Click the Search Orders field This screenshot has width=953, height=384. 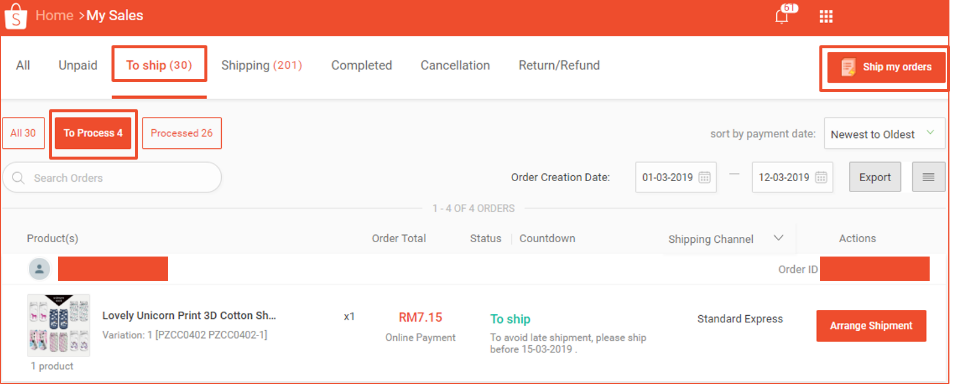[x=112, y=177]
